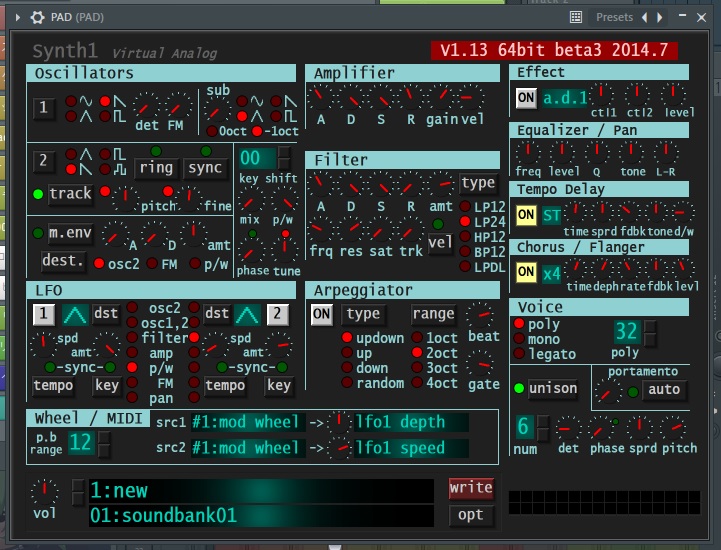Click the oscillator sync button
This screenshot has width=721, height=550.
(205, 168)
